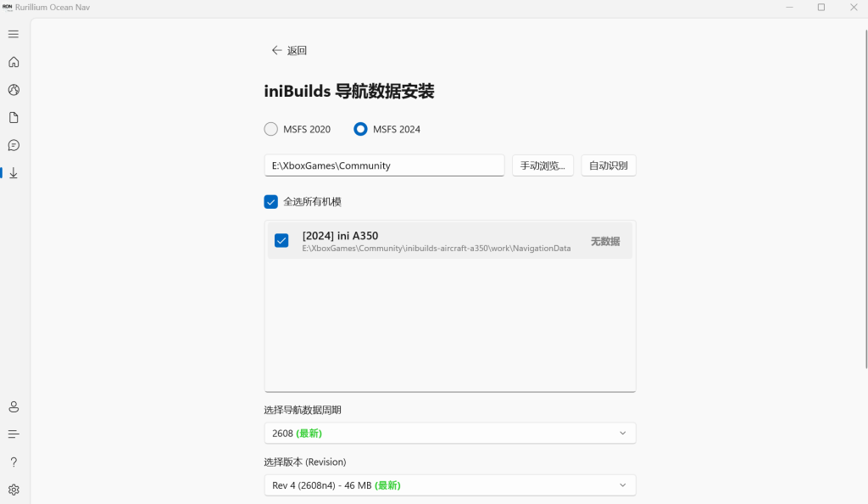Uncheck the [2024] ini A350 checkbox
868x504 pixels.
point(281,240)
